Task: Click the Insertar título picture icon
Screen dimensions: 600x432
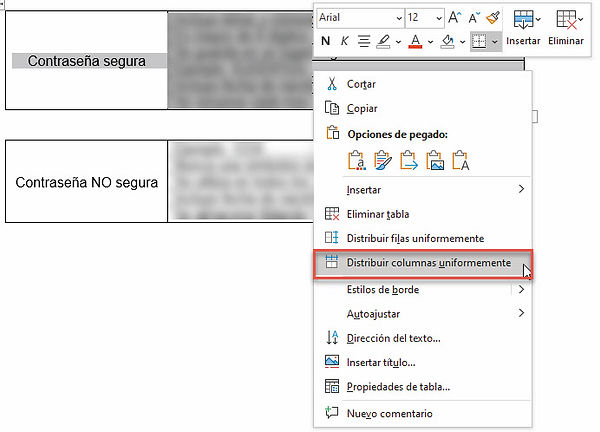Action: pyautogui.click(x=332, y=362)
